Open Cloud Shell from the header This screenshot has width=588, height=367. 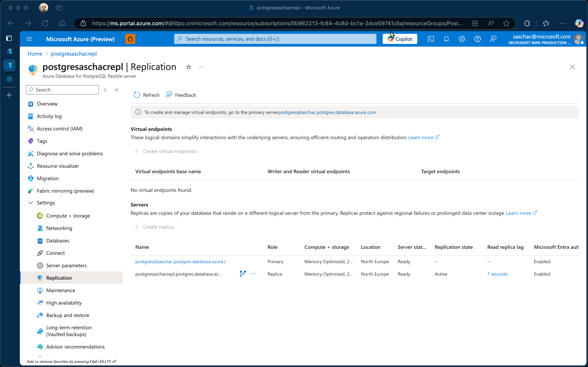431,39
